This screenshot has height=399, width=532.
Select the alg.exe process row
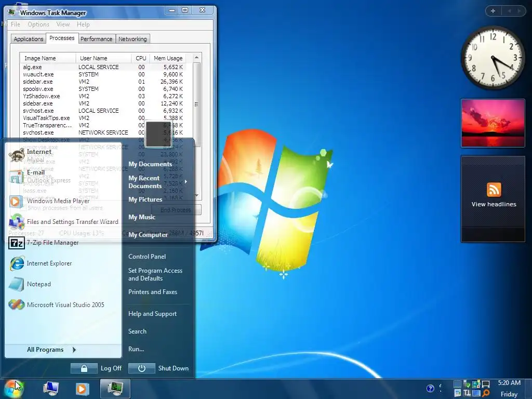[x=103, y=67]
